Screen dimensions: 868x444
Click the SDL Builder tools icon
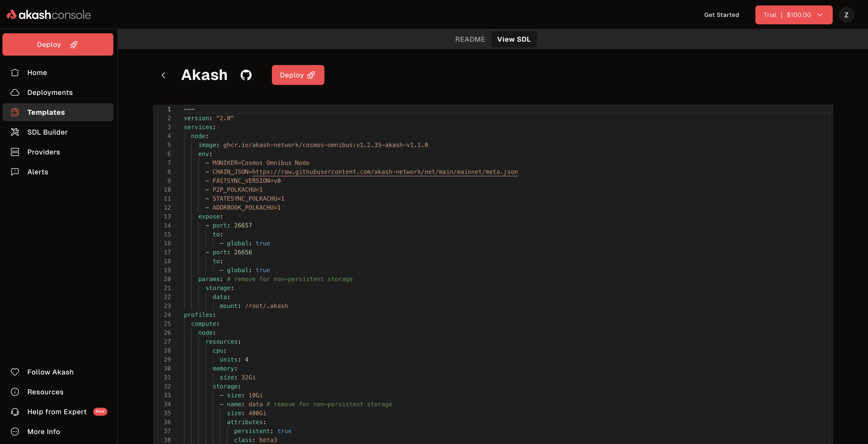(15, 132)
